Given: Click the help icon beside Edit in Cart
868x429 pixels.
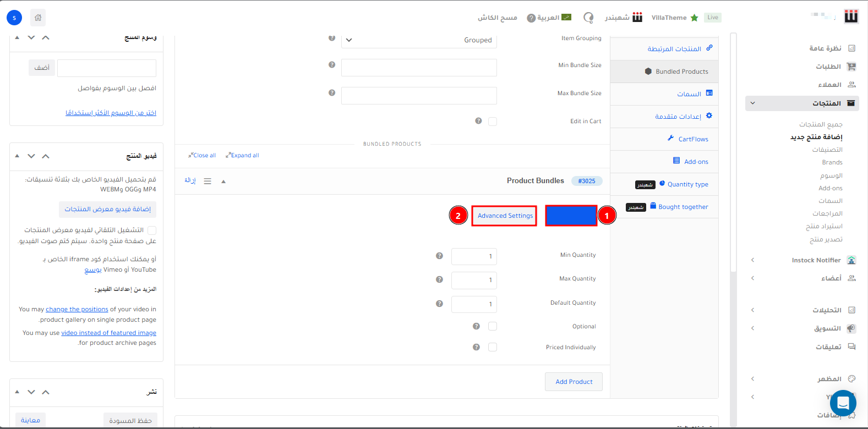Looking at the screenshot, I should (x=478, y=121).
